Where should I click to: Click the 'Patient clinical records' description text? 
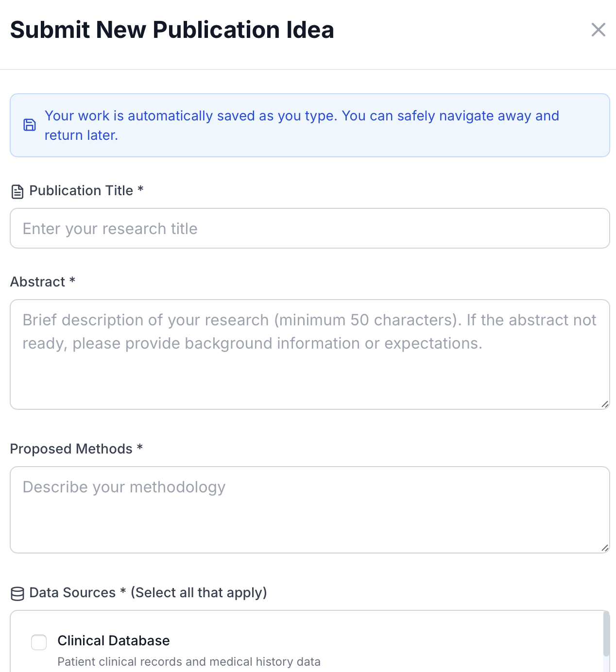coord(189,661)
